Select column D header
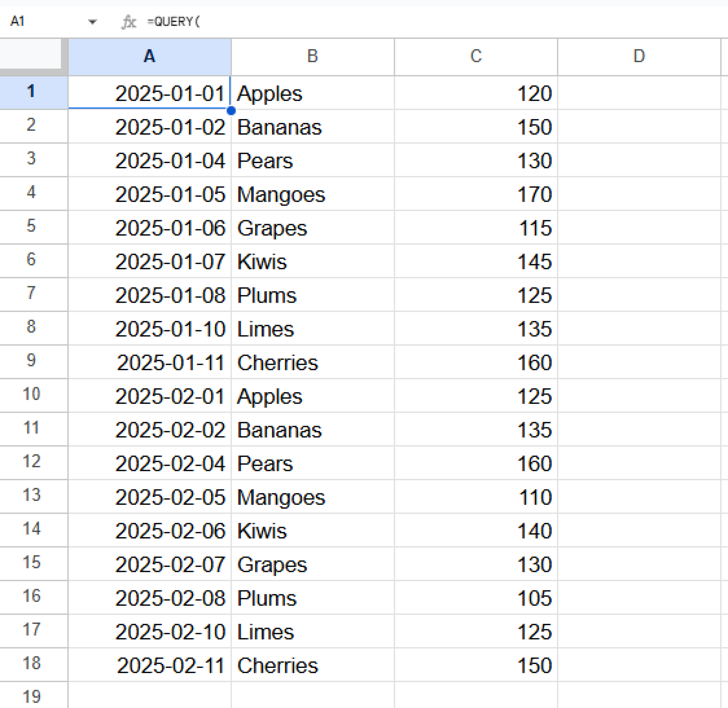Image resolution: width=728 pixels, height=708 pixels. (639, 56)
